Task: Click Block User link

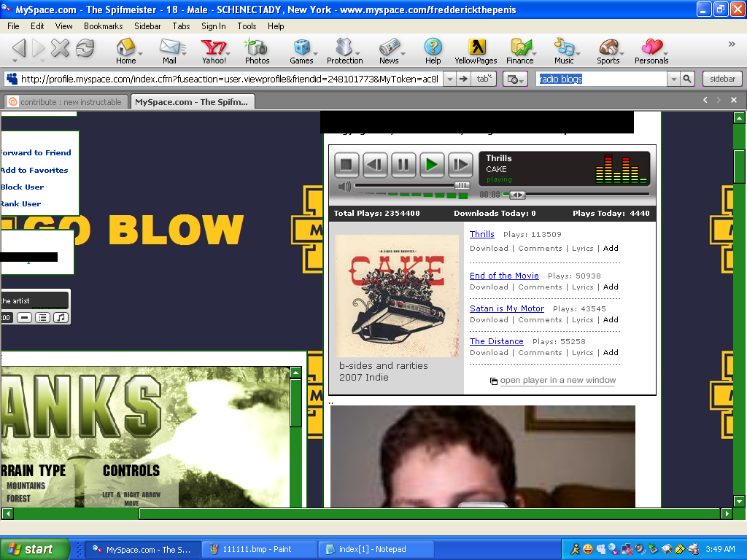Action: point(23,187)
